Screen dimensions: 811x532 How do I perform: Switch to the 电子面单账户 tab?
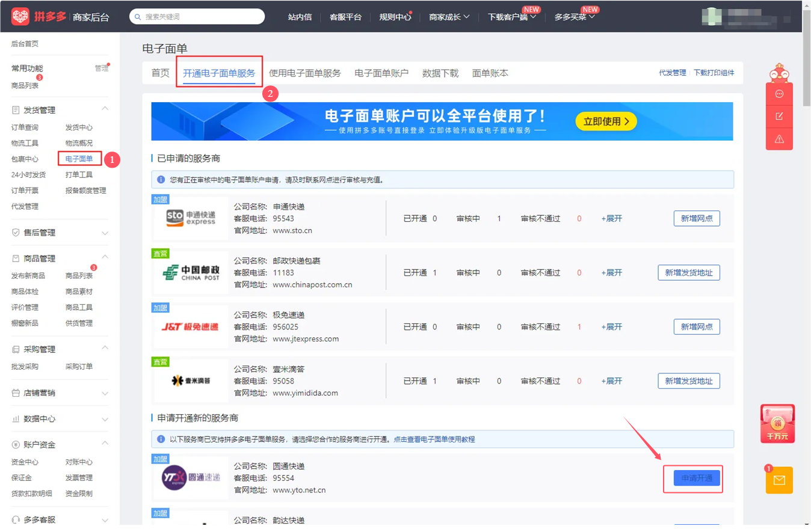point(381,73)
